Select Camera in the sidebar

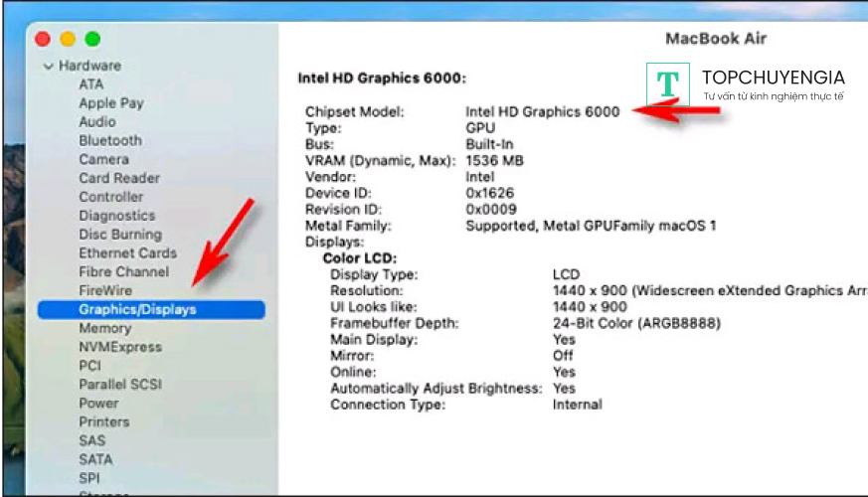click(x=103, y=160)
